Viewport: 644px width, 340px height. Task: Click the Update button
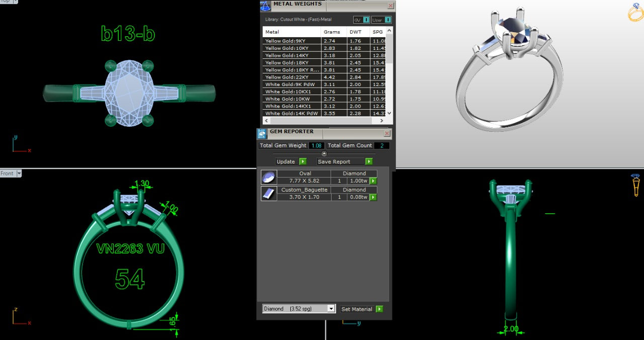tap(287, 161)
